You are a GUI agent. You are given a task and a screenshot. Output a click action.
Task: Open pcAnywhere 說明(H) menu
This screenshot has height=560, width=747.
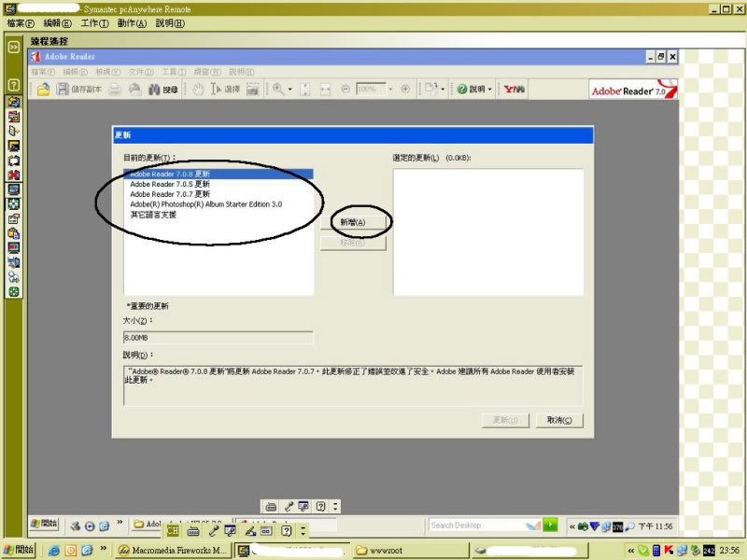click(170, 23)
